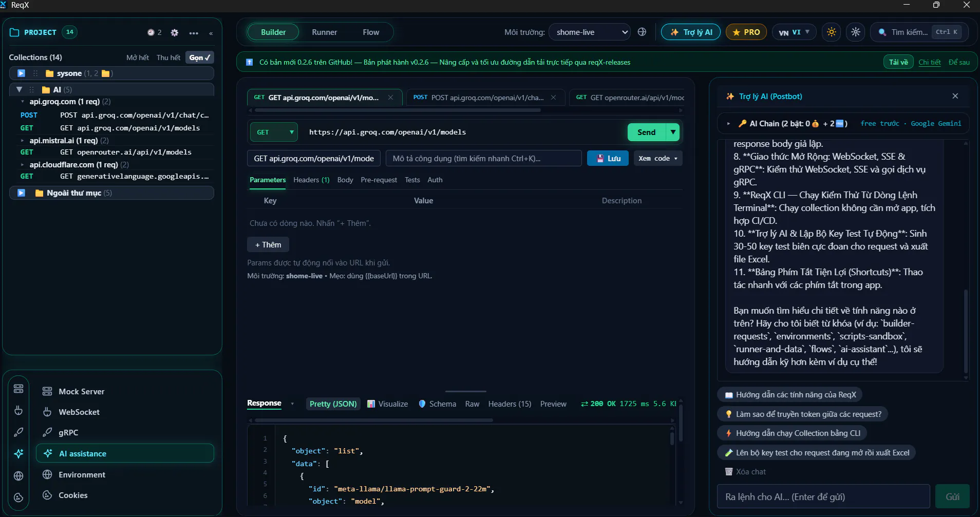Switch to the Runner tab
Image resolution: width=980 pixels, height=517 pixels.
(x=325, y=32)
